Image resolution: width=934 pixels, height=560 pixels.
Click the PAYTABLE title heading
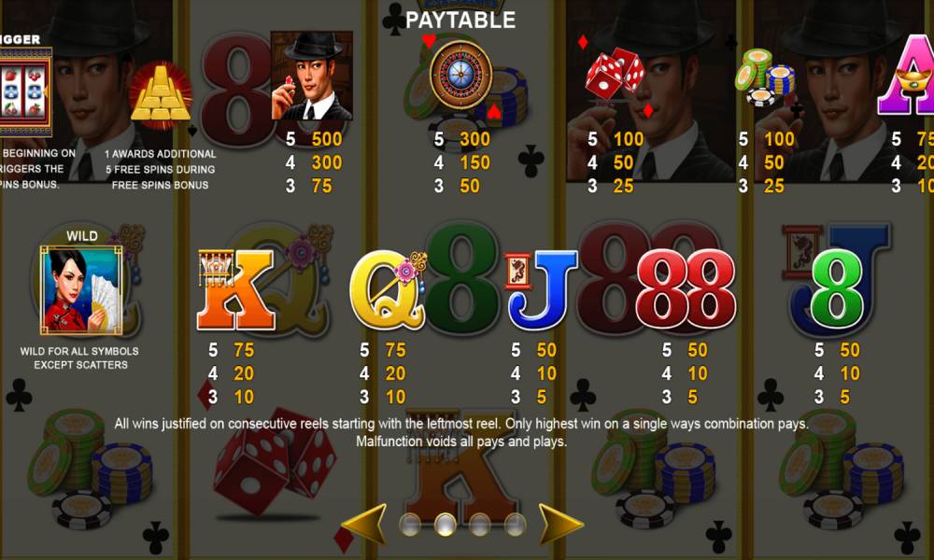pyautogui.click(x=460, y=21)
